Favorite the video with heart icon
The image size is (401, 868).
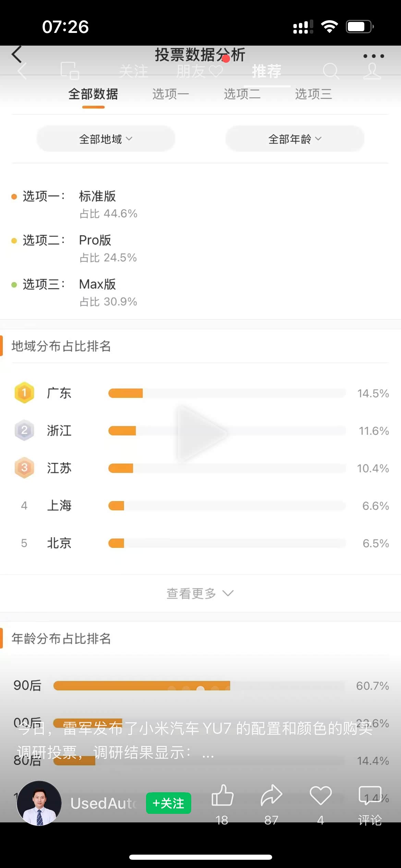point(320,796)
